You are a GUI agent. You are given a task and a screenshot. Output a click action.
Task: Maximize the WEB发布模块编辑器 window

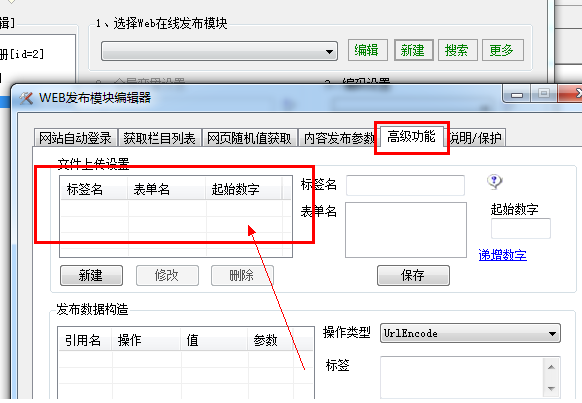pos(543,93)
